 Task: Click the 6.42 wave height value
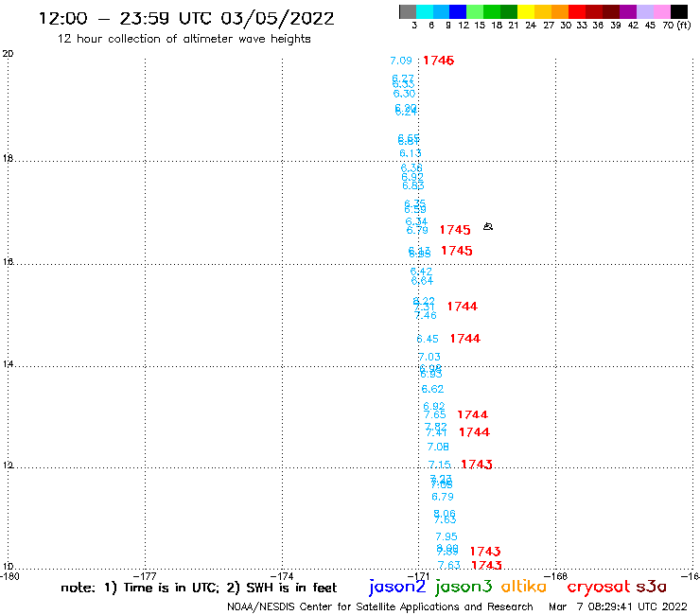pyautogui.click(x=421, y=272)
